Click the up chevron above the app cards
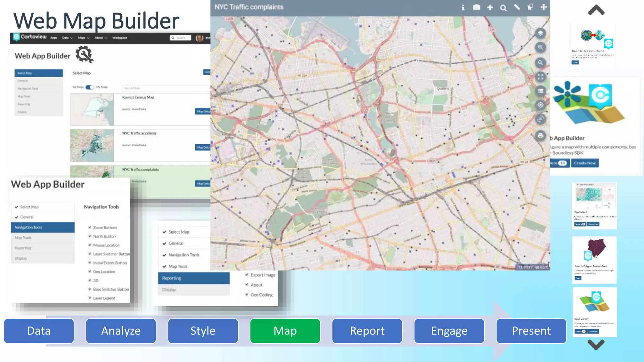Image resolution: width=644 pixels, height=362 pixels. point(596,10)
